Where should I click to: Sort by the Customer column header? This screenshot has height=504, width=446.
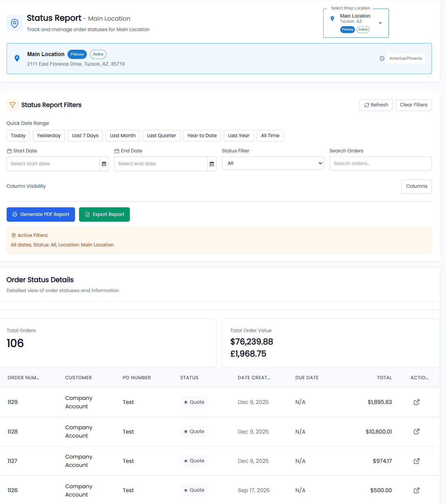(x=78, y=378)
